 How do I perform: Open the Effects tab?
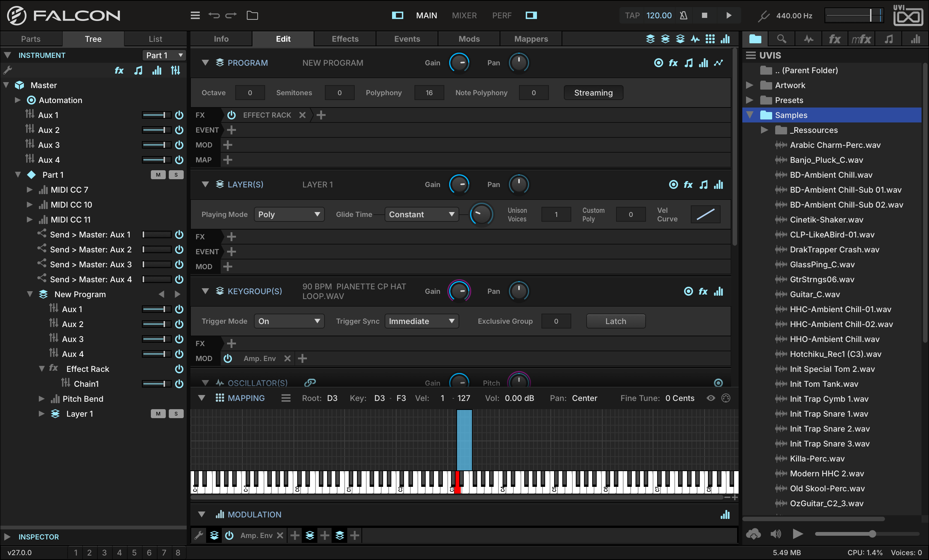pos(345,39)
